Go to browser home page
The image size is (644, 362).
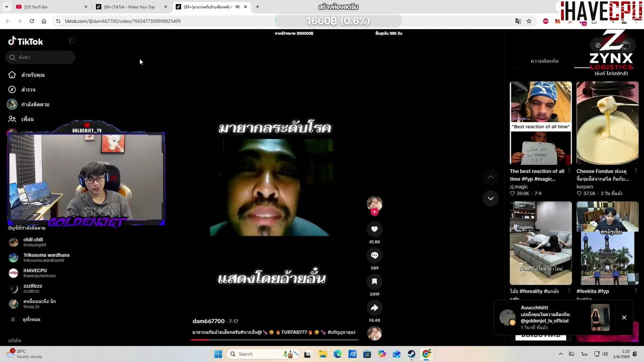point(44,21)
